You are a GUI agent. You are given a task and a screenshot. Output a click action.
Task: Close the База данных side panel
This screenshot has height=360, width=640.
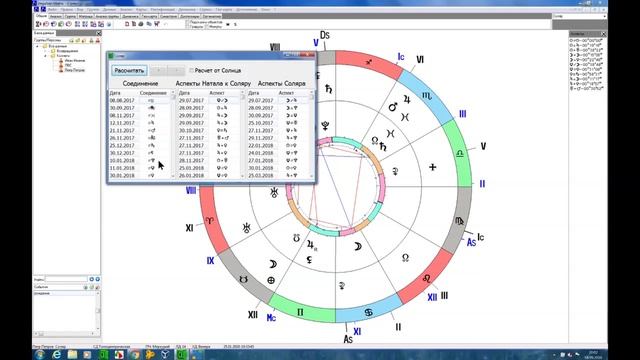pyautogui.click(x=98, y=33)
